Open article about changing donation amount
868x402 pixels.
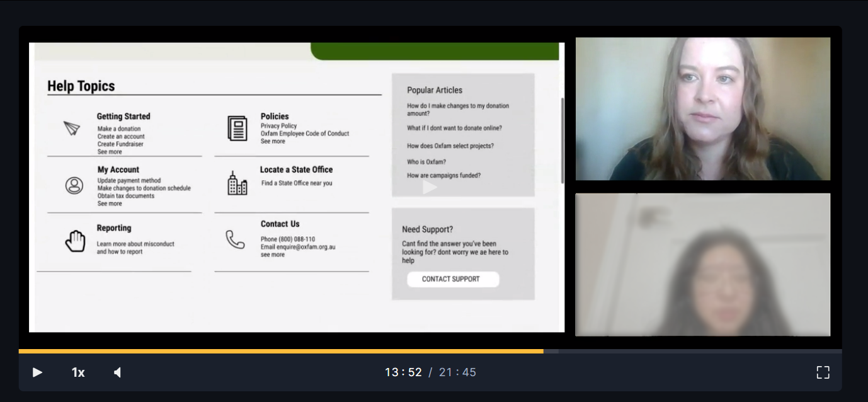(x=458, y=110)
